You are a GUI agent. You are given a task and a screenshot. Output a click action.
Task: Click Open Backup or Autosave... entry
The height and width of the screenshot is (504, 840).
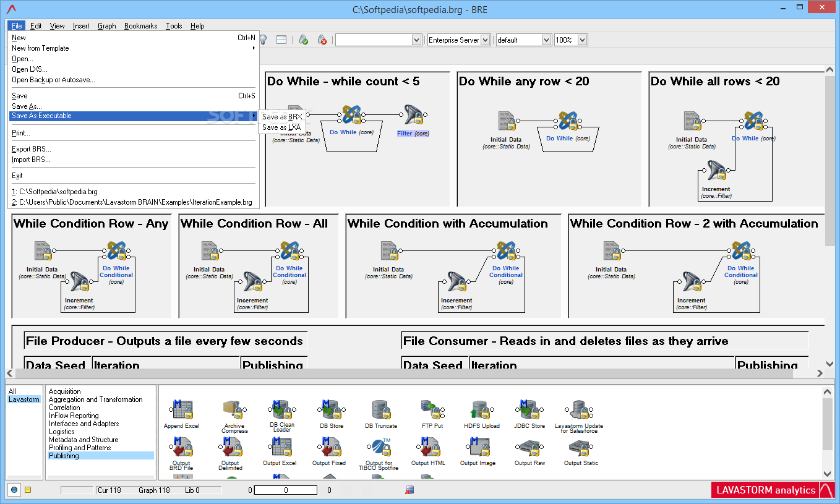(133, 80)
